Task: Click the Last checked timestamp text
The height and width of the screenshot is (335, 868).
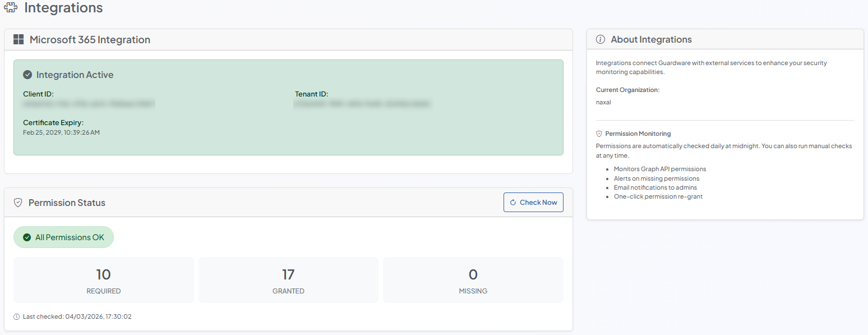Action: point(77,316)
